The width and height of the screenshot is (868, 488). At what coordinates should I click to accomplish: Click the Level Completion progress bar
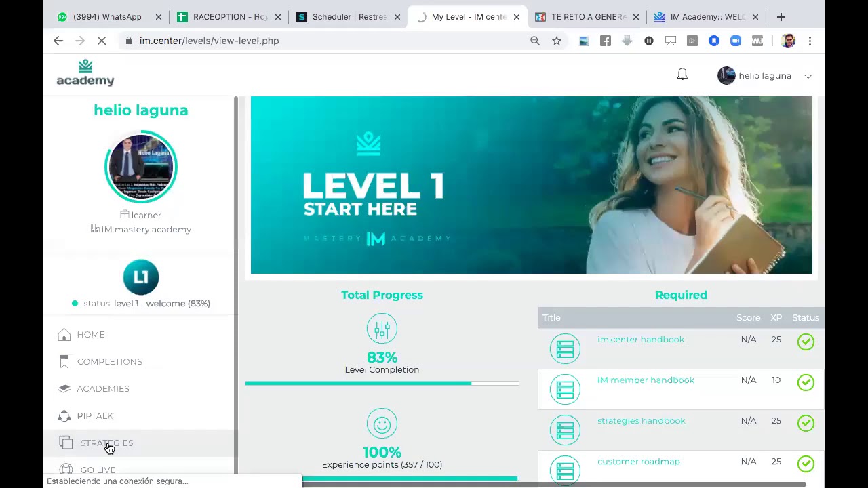[382, 384]
